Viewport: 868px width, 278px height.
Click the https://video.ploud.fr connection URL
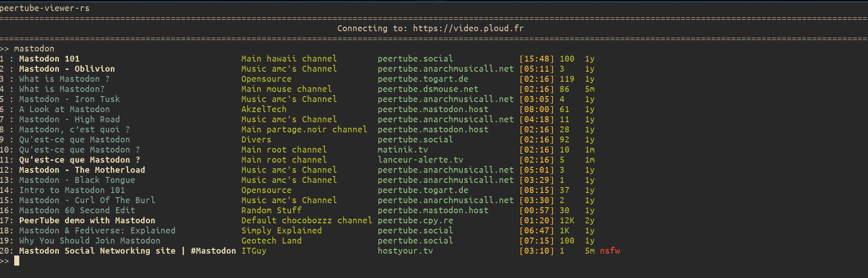[468, 28]
